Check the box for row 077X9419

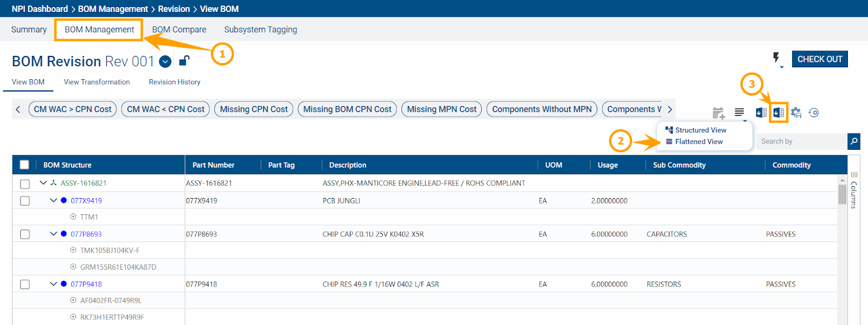(x=25, y=201)
